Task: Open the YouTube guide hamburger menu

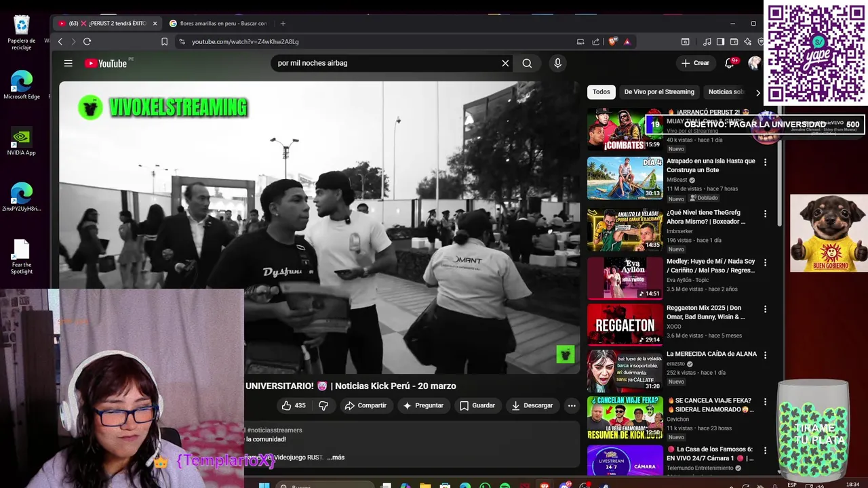Action: pyautogui.click(x=68, y=63)
